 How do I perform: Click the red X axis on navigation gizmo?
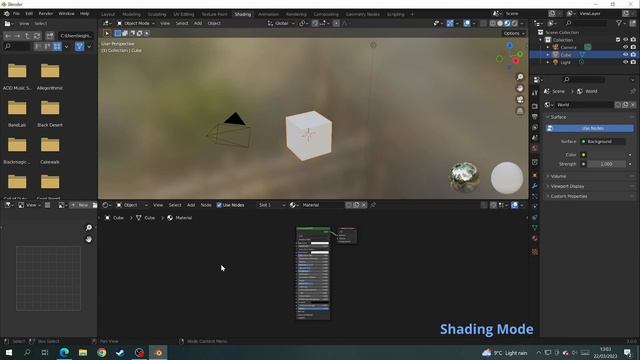[516, 61]
